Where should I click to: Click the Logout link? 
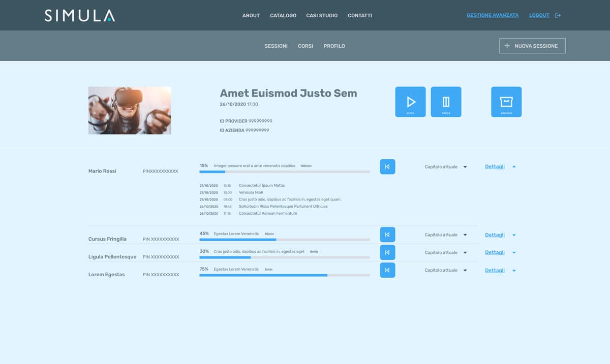pyautogui.click(x=539, y=15)
